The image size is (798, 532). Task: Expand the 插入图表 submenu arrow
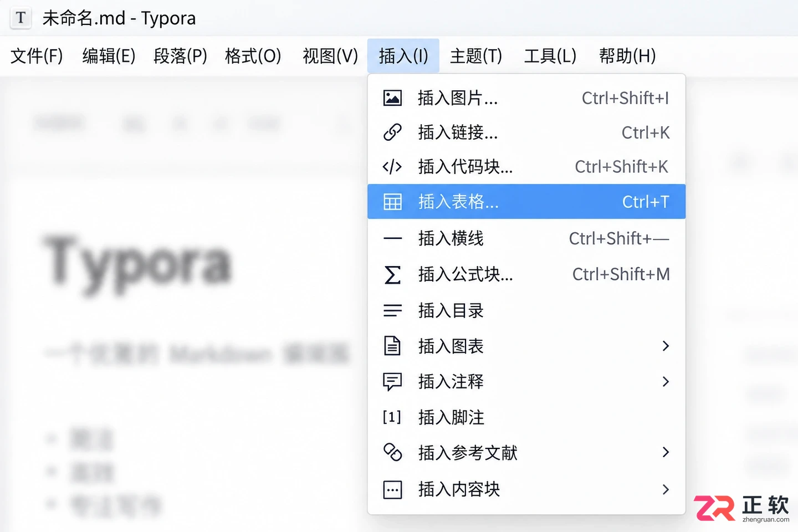(x=666, y=346)
